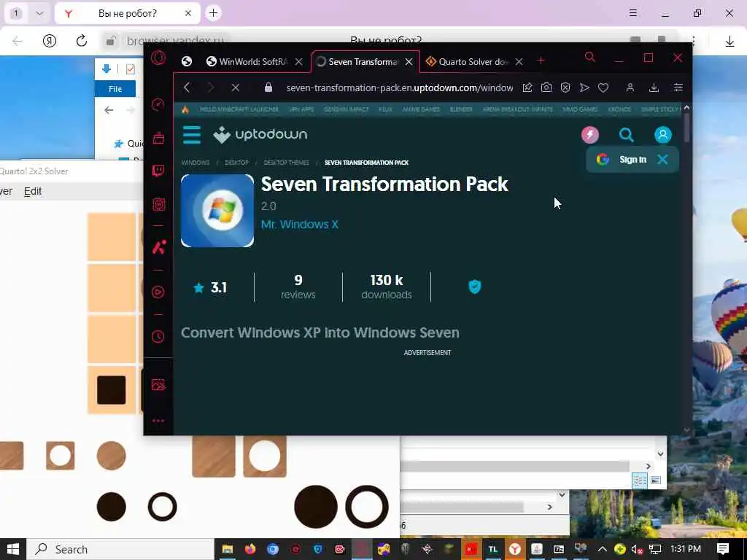This screenshot has height=560, width=747.
Task: Open Edit menu in Quarto Solver window
Action: [x=33, y=191]
